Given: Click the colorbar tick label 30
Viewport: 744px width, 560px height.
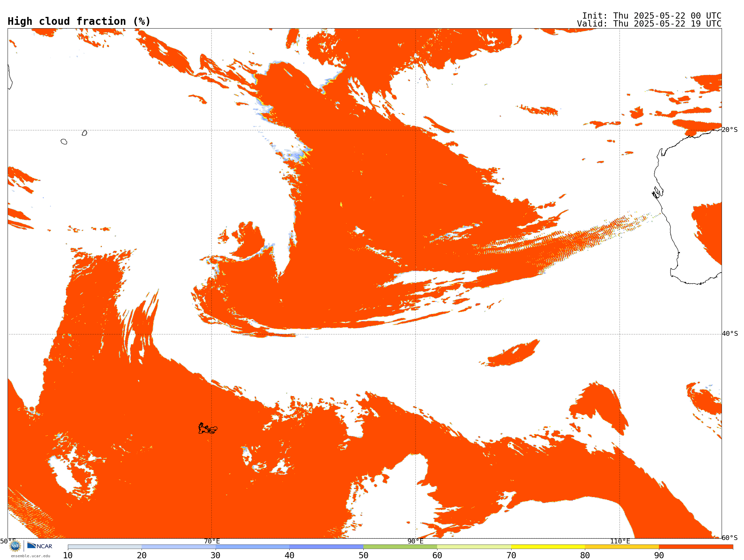Looking at the screenshot, I should click(x=216, y=556).
